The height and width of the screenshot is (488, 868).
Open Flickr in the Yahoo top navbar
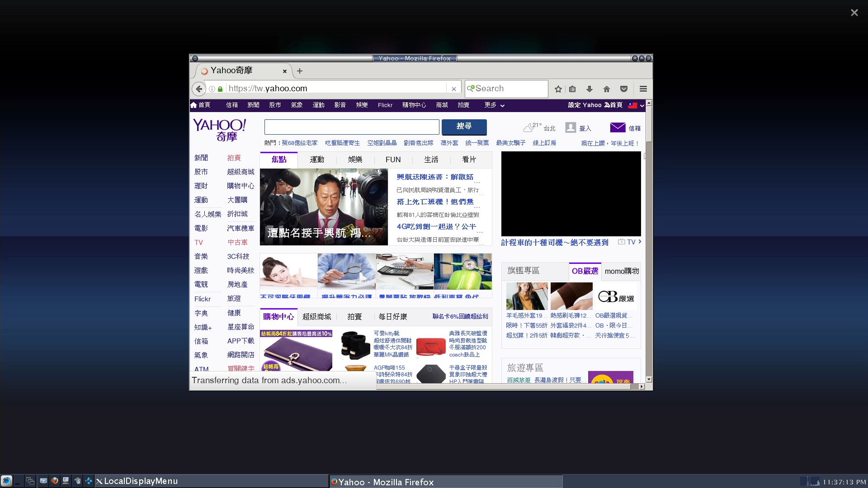point(385,105)
